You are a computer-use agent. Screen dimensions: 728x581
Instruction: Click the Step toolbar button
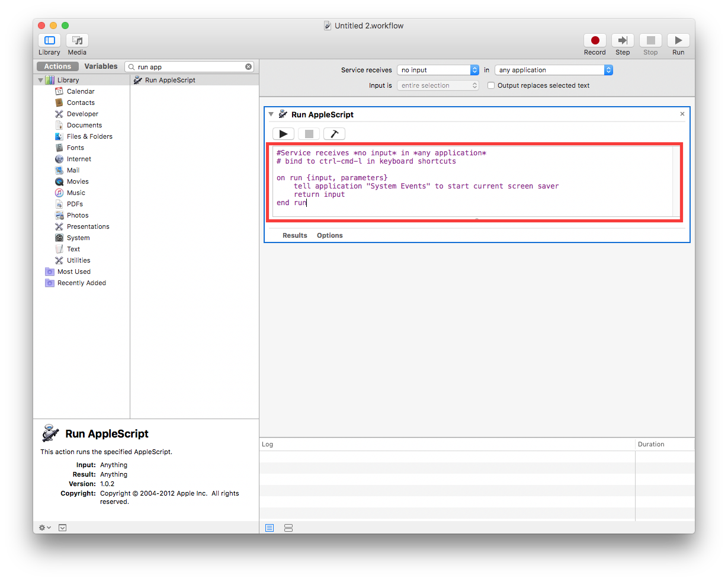pyautogui.click(x=623, y=40)
